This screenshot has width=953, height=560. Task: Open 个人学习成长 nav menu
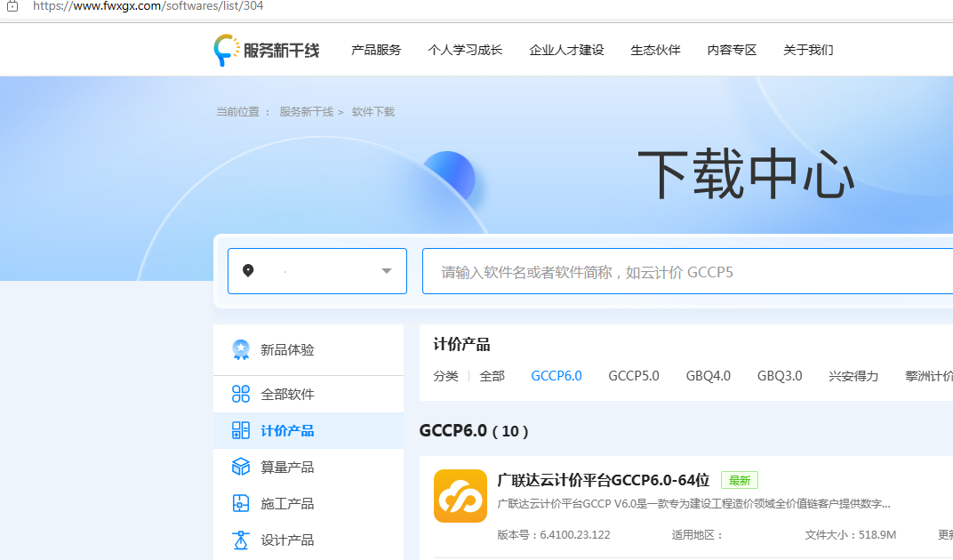click(x=465, y=50)
